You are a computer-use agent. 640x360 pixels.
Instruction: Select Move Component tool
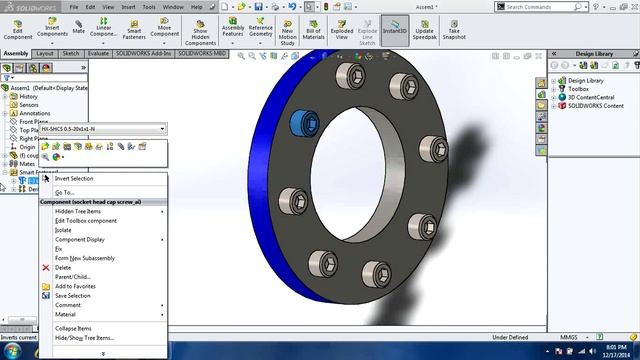tap(164, 28)
